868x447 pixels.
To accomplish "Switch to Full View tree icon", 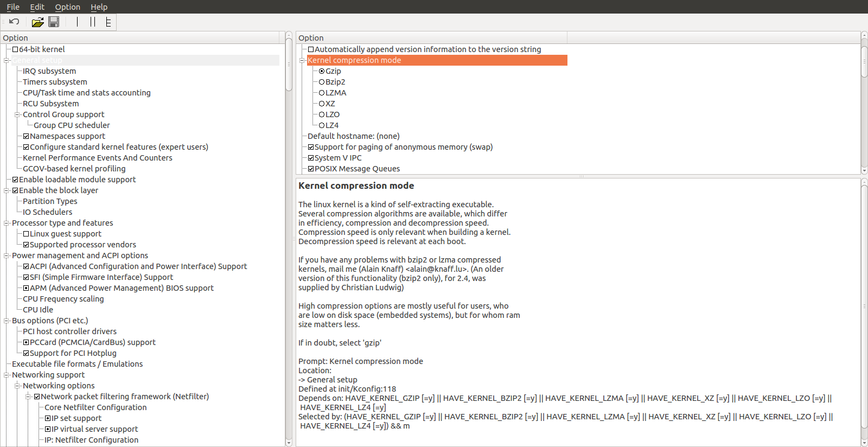I will point(108,22).
